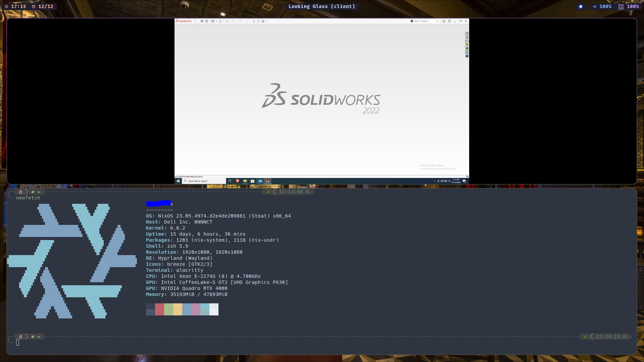
Task: Open the Appearances color ball pane tab
Action: [x=467, y=49]
